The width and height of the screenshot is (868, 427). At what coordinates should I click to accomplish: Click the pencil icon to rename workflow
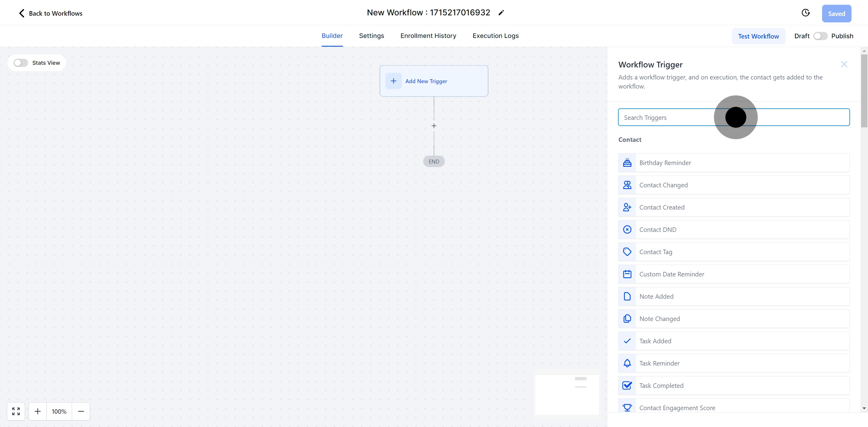coord(501,13)
